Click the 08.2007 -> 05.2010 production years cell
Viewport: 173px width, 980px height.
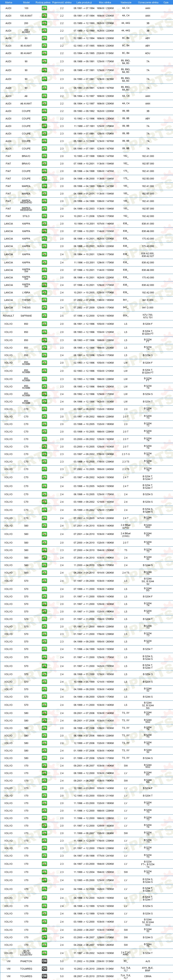84,976
